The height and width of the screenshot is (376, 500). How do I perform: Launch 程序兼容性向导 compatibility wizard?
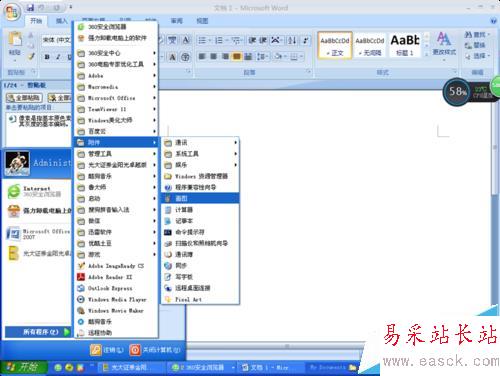200,187
